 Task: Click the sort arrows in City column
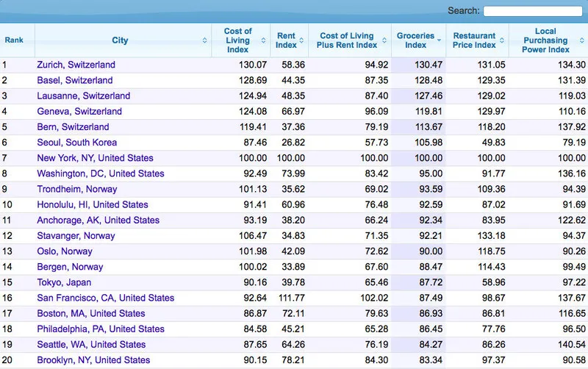click(204, 40)
